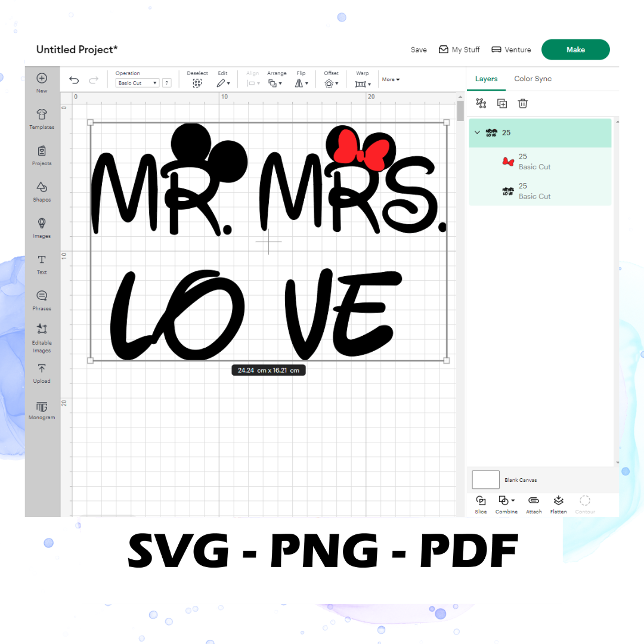Open My Stuff
The height and width of the screenshot is (644, 644).
[459, 49]
